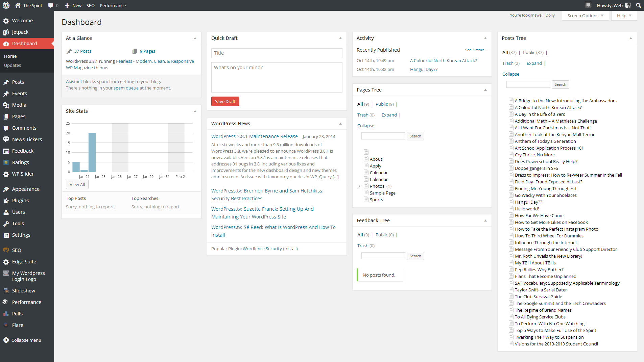Click the WordPress logo icon
This screenshot has width=644, height=362.
pos(6,5)
